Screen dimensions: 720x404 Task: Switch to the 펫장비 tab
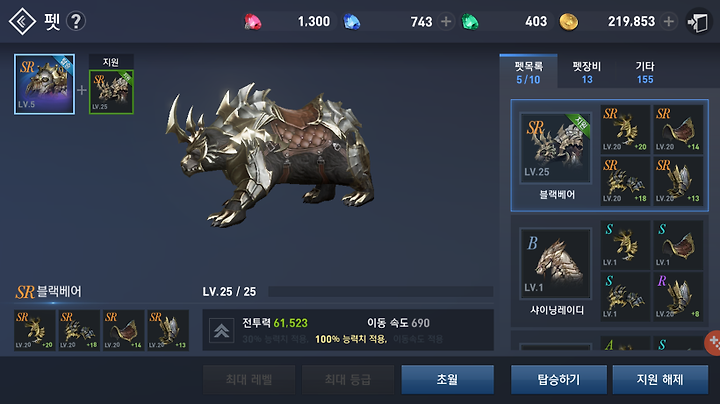tap(587, 73)
